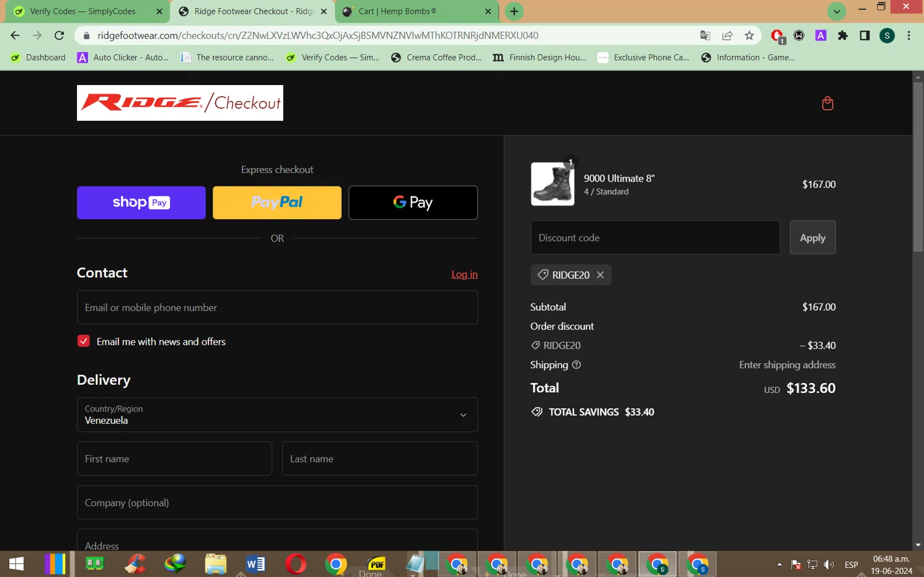Image resolution: width=924 pixels, height=577 pixels.
Task: Open the Dashboard bookmark
Action: coord(38,57)
